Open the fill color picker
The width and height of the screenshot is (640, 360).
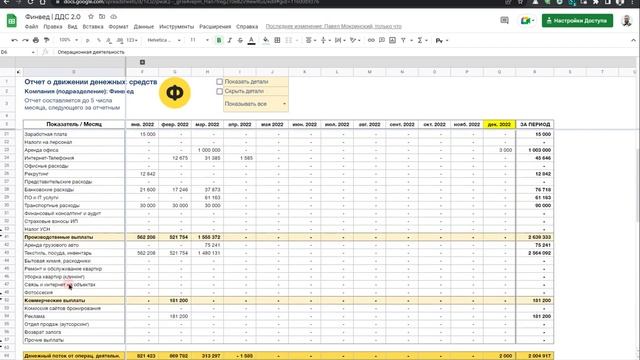[266, 40]
